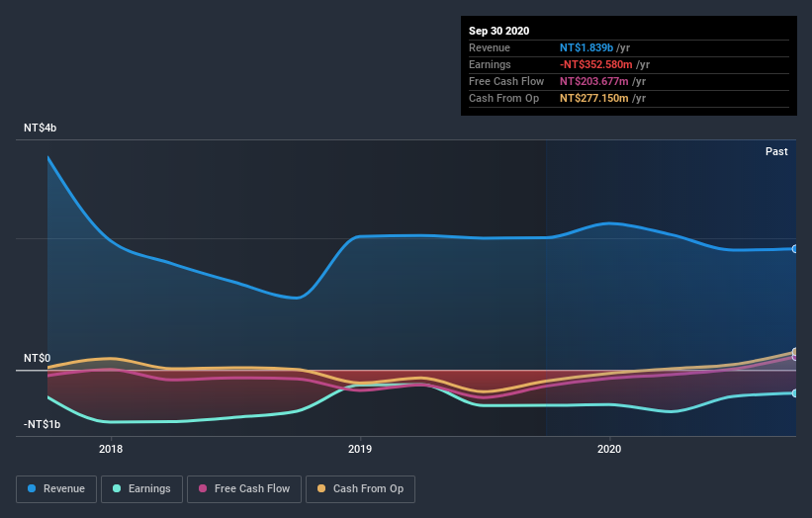Click the NT$0 y-axis label
Image resolution: width=812 pixels, height=518 pixels.
point(37,358)
